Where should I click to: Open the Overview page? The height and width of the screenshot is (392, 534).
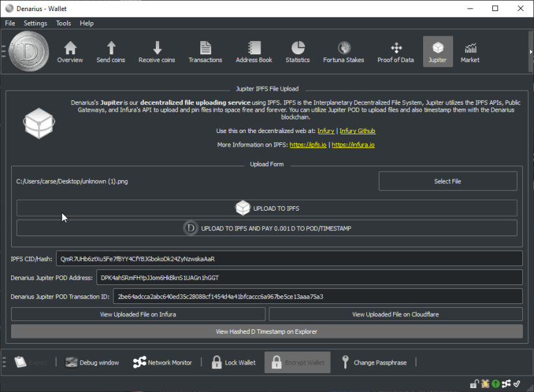tap(70, 52)
